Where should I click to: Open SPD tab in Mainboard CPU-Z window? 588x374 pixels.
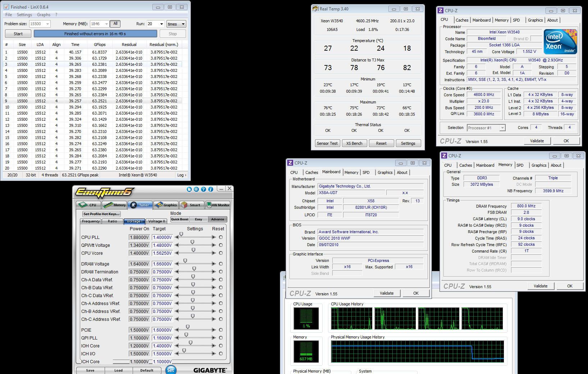pyautogui.click(x=366, y=172)
